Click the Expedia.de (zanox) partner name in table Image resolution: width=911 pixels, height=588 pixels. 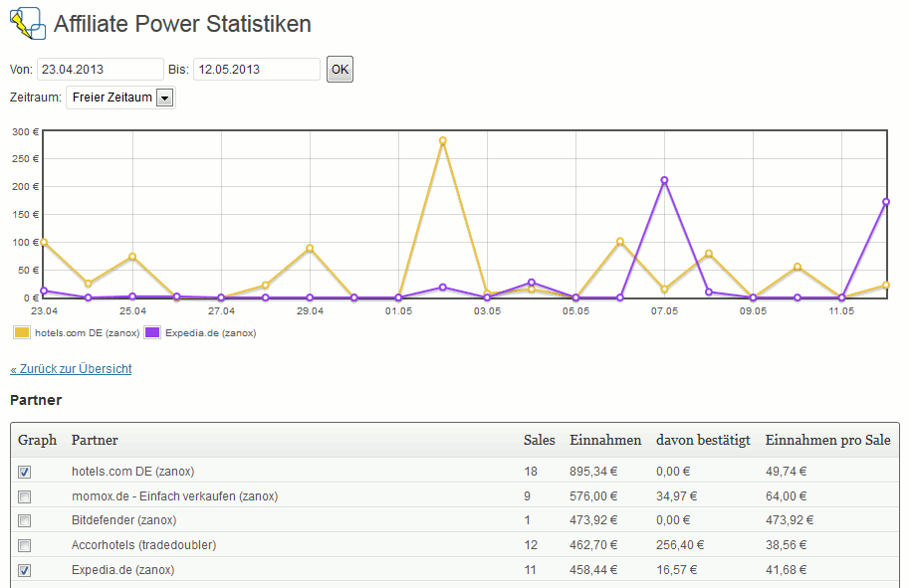pos(122,570)
